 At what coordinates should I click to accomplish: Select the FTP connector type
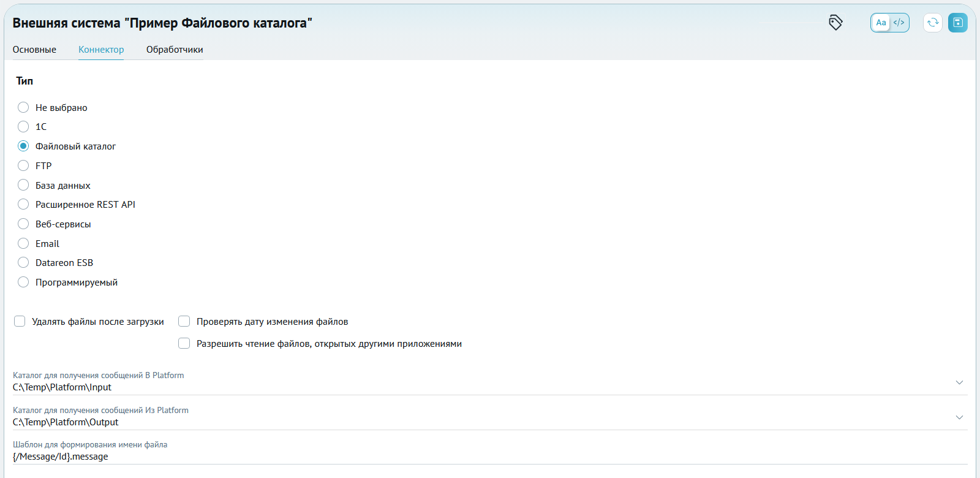[x=23, y=165]
